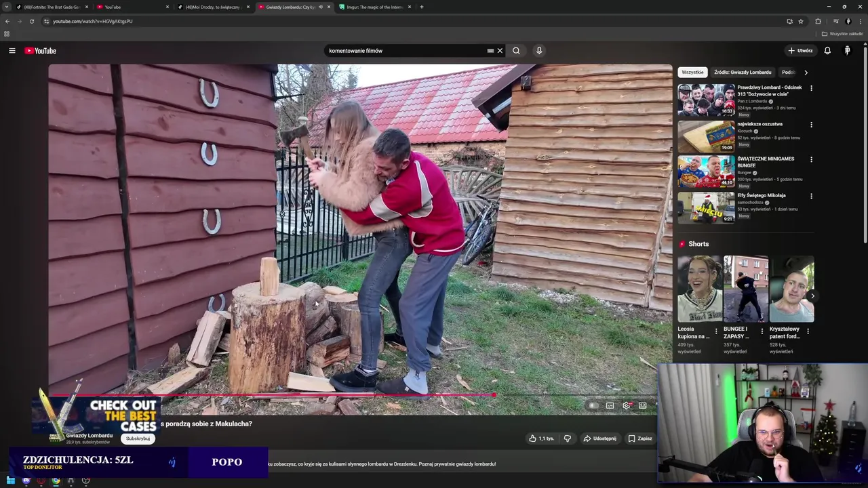
Task: Open options for BUNGEE I ZAPASY short
Action: pyautogui.click(x=762, y=331)
